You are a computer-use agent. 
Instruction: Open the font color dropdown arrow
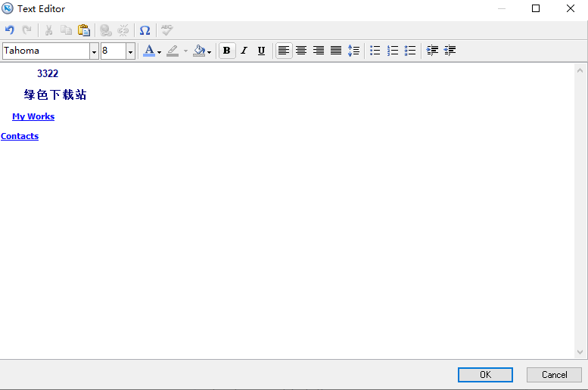pos(159,51)
